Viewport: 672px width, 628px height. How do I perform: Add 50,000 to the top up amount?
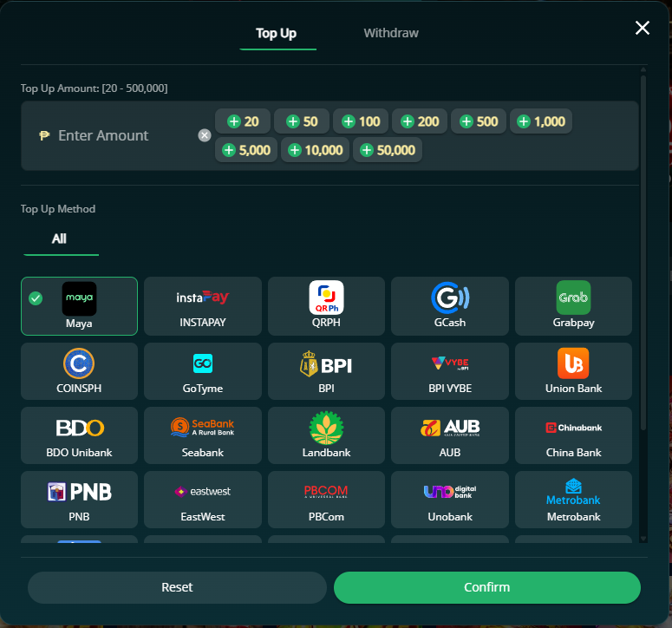388,150
